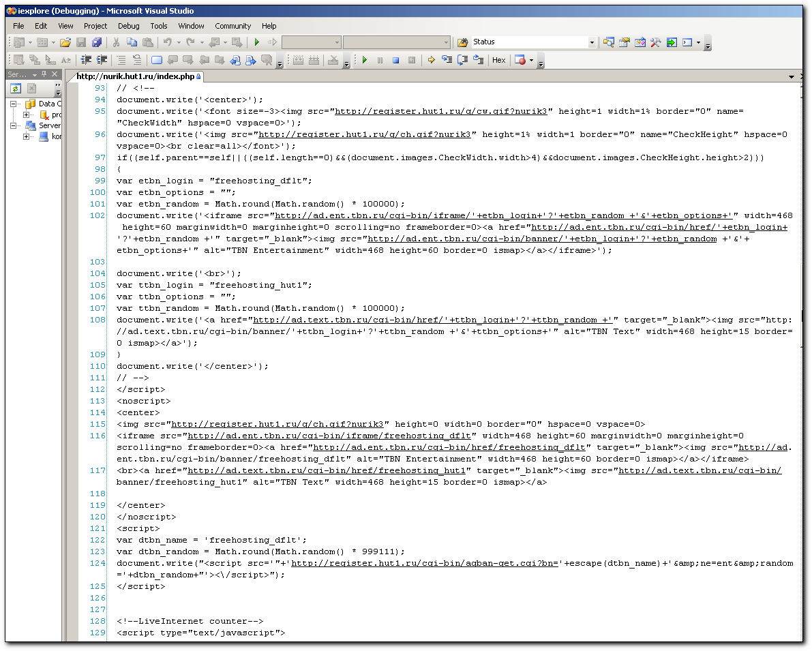Screen dimensions: 812x651
Task: Click the Break All pause icon
Action: point(380,60)
